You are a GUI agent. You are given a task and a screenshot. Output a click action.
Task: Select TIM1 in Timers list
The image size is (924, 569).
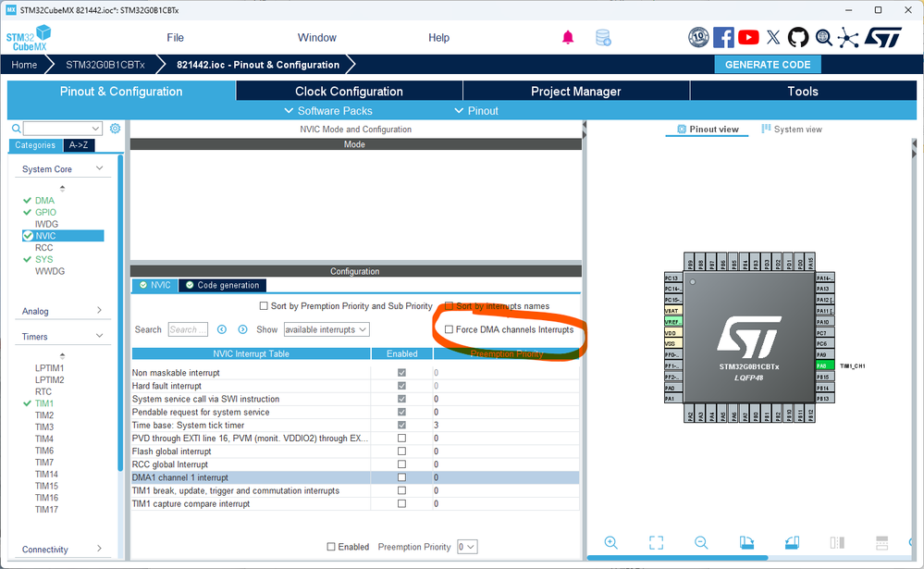click(x=44, y=403)
